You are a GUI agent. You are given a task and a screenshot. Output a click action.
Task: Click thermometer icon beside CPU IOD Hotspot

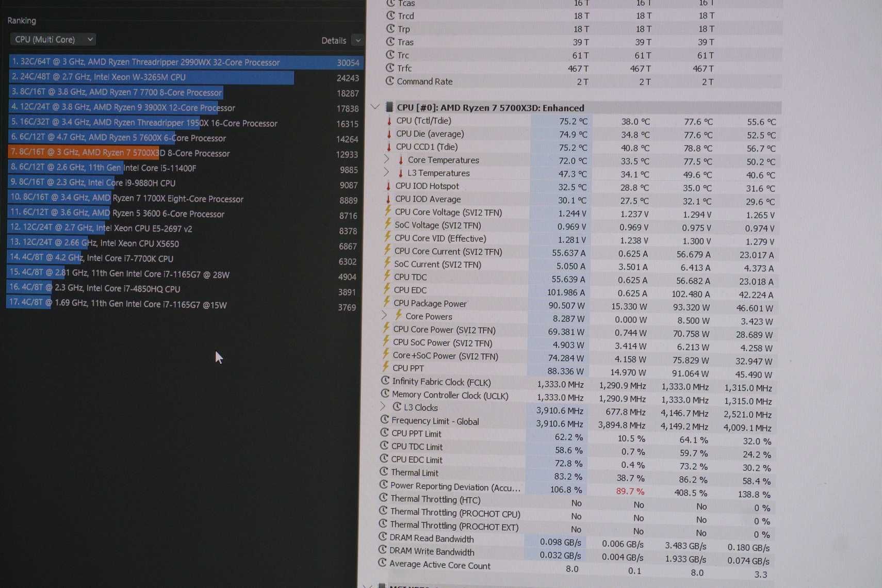388,186
